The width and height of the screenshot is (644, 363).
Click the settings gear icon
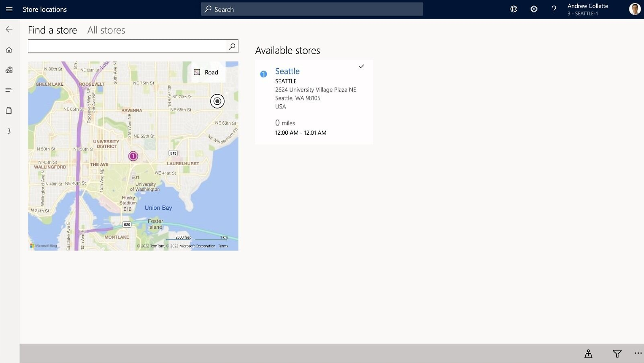pos(534,9)
